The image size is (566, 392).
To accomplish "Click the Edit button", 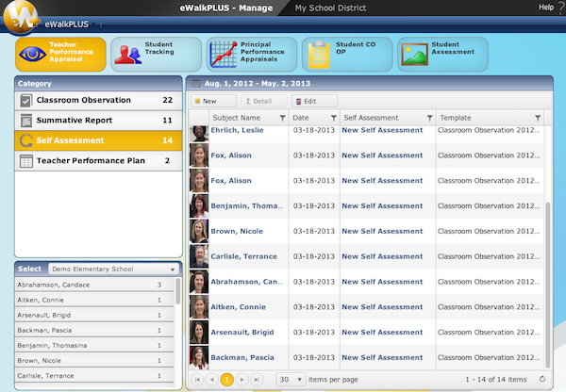I will tap(314, 102).
